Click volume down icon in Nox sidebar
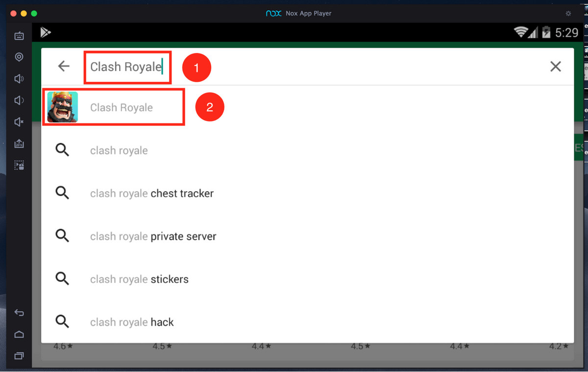The height and width of the screenshot is (372, 588). click(x=19, y=100)
